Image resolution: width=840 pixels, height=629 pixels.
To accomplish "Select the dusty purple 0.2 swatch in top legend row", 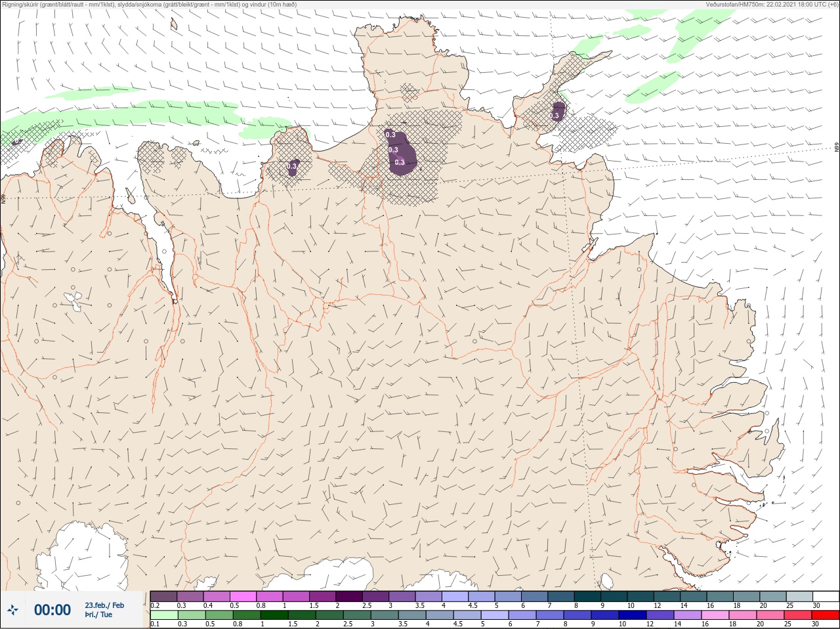I will (163, 596).
